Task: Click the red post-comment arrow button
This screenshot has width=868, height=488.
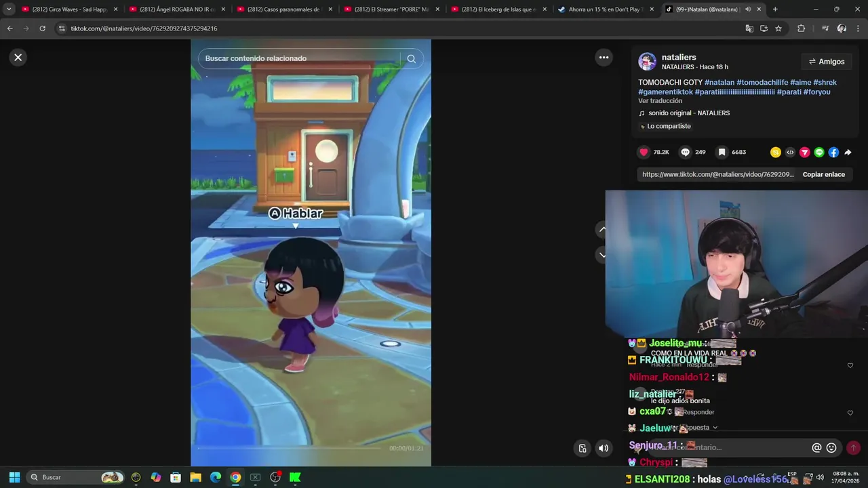Action: [853, 448]
